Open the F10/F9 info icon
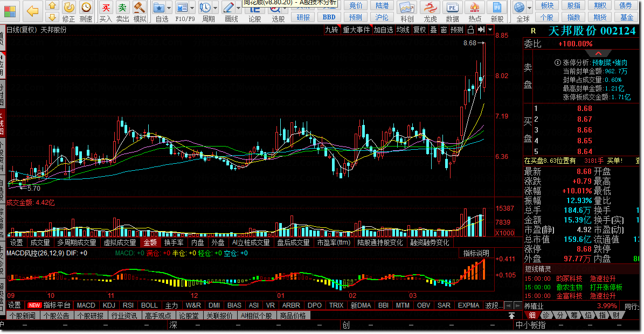644x334 pixels. pyautogui.click(x=182, y=8)
